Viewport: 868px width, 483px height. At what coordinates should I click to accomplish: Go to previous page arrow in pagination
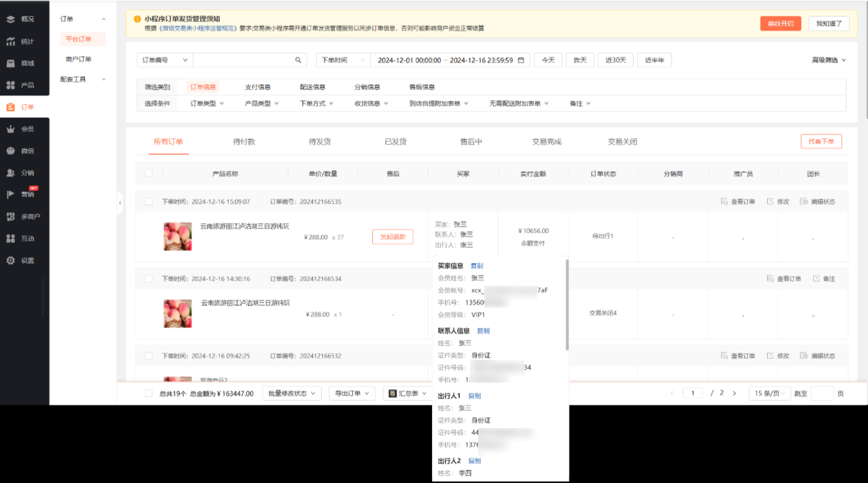pos(672,393)
